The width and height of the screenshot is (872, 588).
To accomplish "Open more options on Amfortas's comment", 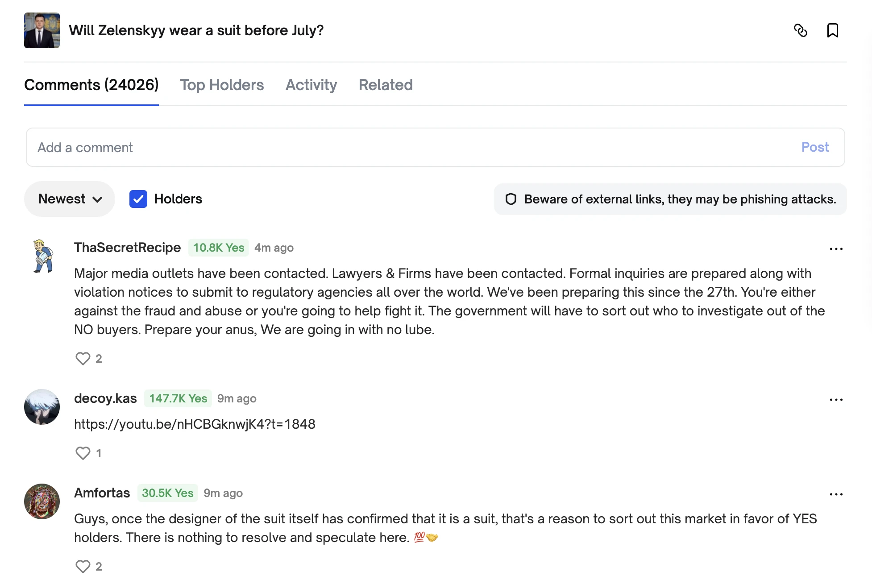I will point(836,494).
